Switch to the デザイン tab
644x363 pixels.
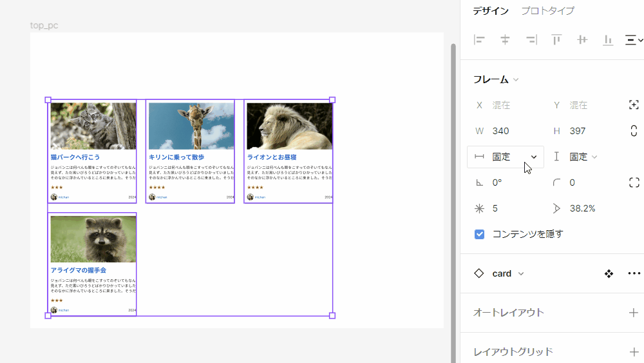pyautogui.click(x=490, y=11)
